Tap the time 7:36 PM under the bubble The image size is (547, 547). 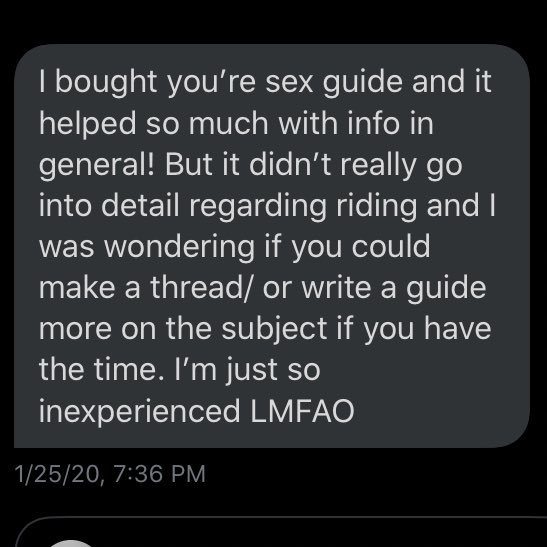[159, 474]
